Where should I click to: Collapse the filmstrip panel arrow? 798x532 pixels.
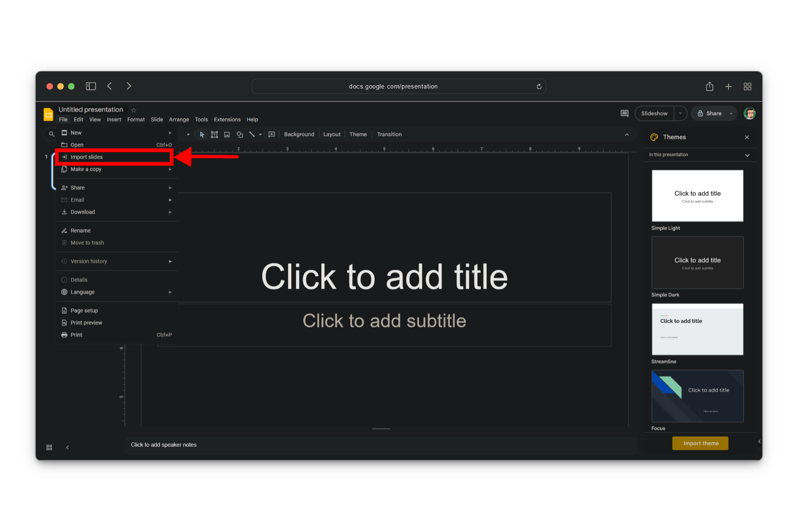[67, 447]
